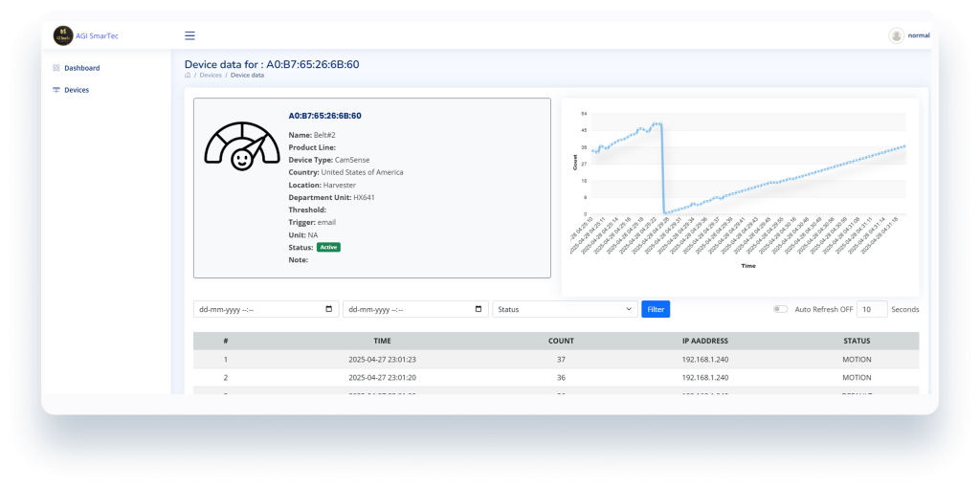Viewport: 980px width, 487px height.
Task: Click device MAC heading in info card
Action: (325, 116)
